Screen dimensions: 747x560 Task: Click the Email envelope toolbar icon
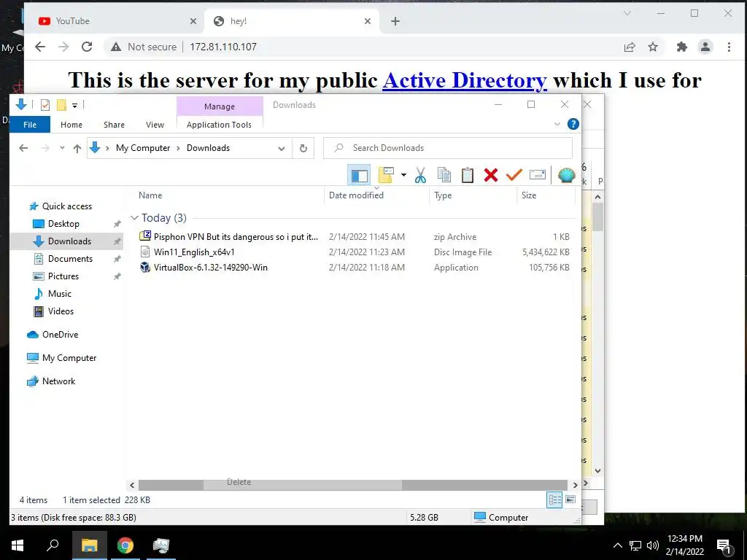(538, 175)
